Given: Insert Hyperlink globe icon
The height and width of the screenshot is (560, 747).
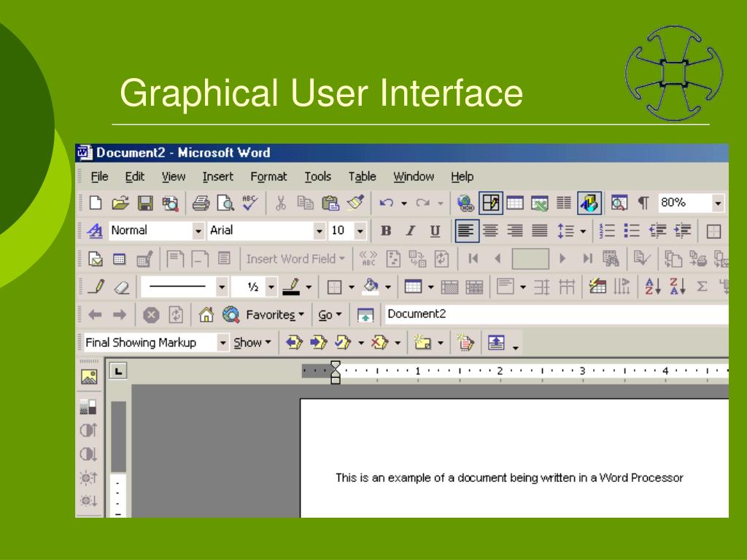Looking at the screenshot, I should point(465,203).
